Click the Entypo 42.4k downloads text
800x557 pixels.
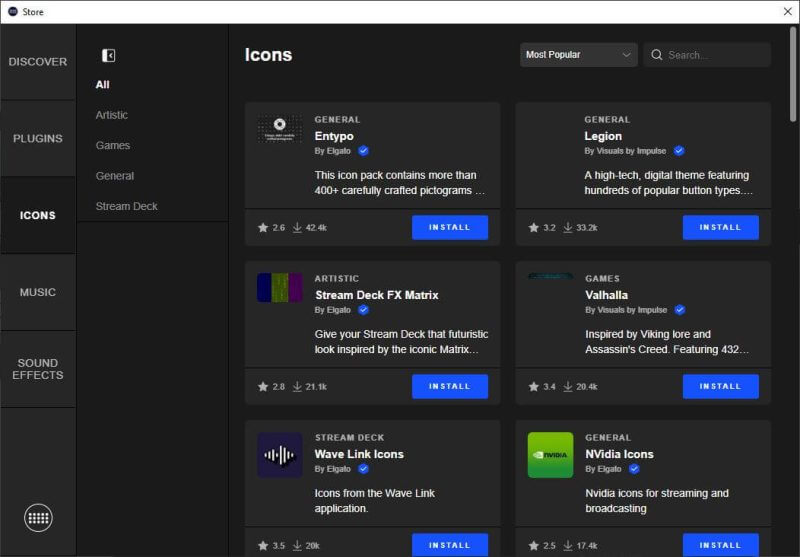coord(316,227)
